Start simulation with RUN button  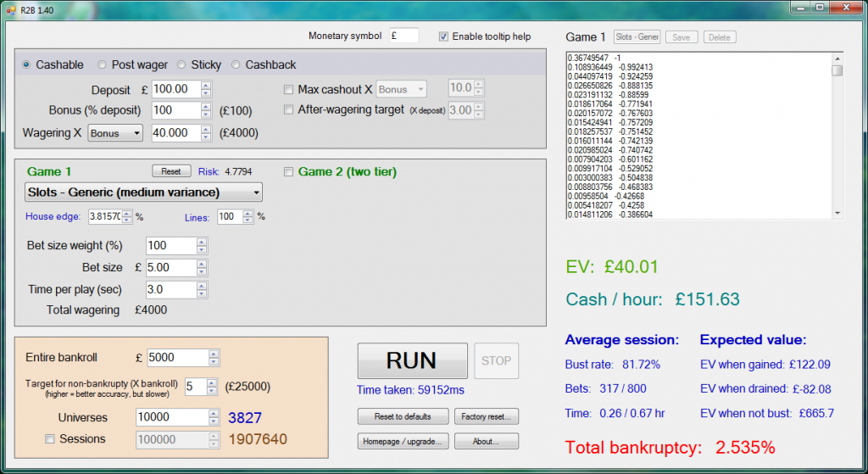point(412,360)
